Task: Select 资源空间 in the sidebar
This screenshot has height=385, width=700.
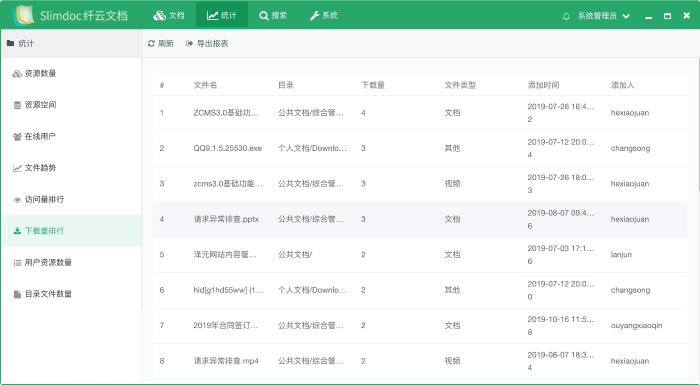Action: 71,105
